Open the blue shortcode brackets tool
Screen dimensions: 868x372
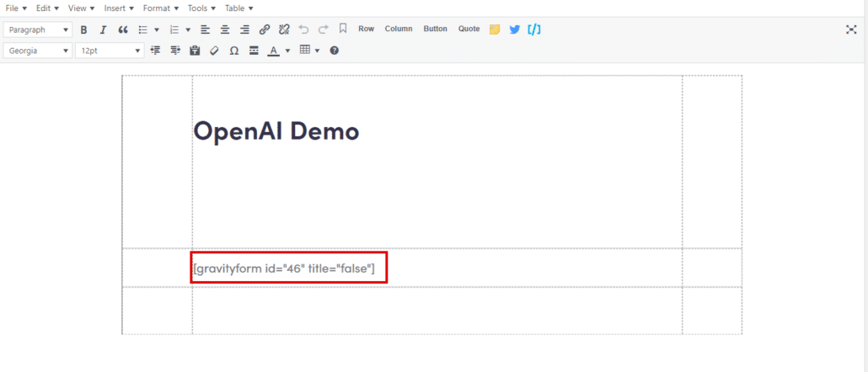534,29
